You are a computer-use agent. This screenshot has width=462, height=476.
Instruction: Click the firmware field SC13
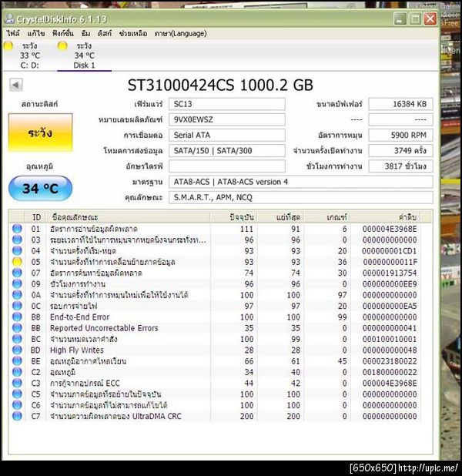(226, 104)
